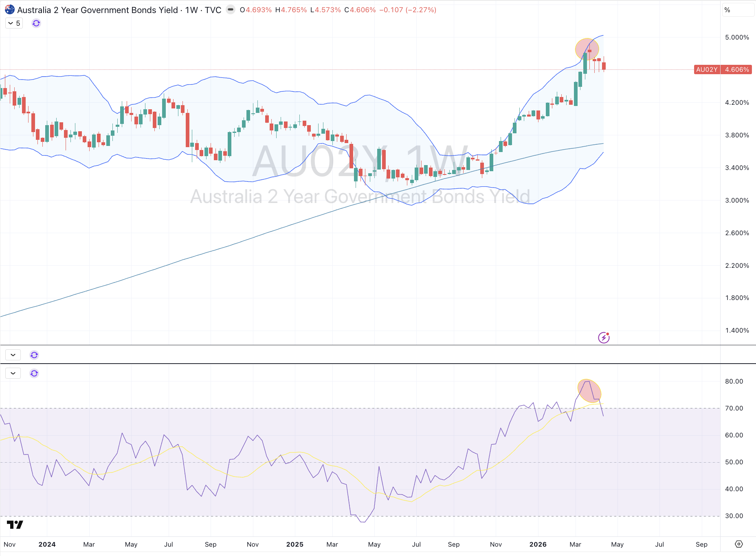Click the Australia flag symbol logo
756x556 pixels.
[x=10, y=10]
